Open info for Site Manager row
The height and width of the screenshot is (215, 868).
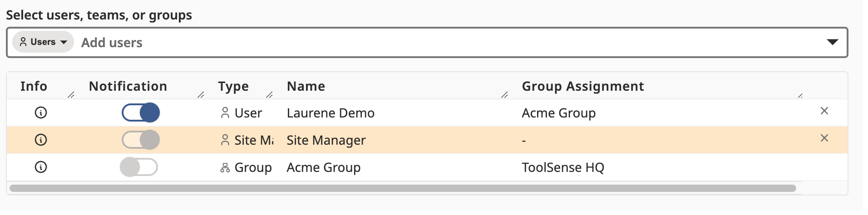[41, 140]
